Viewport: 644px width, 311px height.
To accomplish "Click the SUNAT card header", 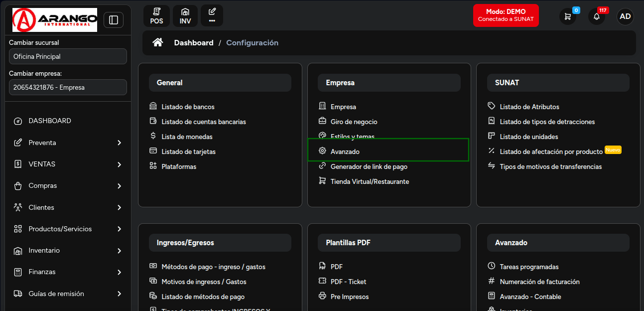I will pyautogui.click(x=558, y=83).
